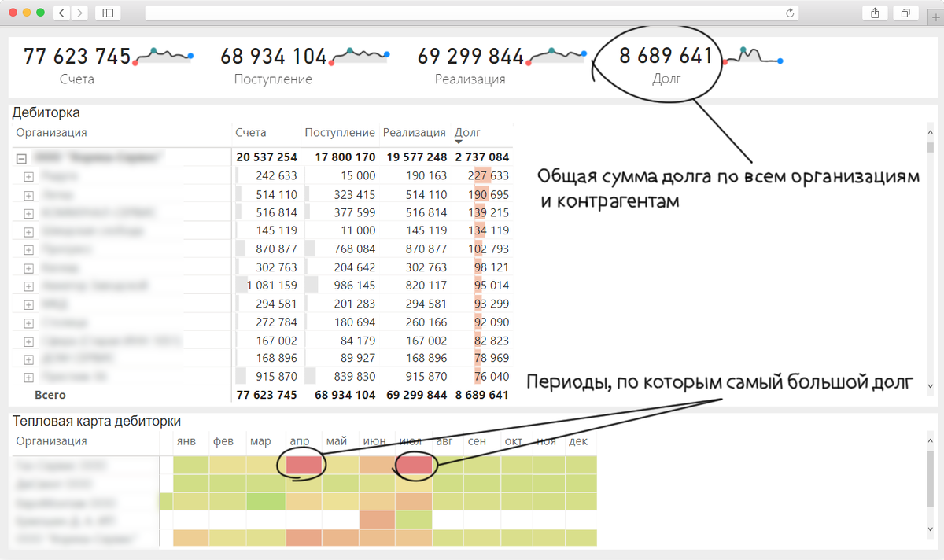This screenshot has height=560, width=944.
Task: Select the сен column in heatmap
Action: (x=477, y=442)
